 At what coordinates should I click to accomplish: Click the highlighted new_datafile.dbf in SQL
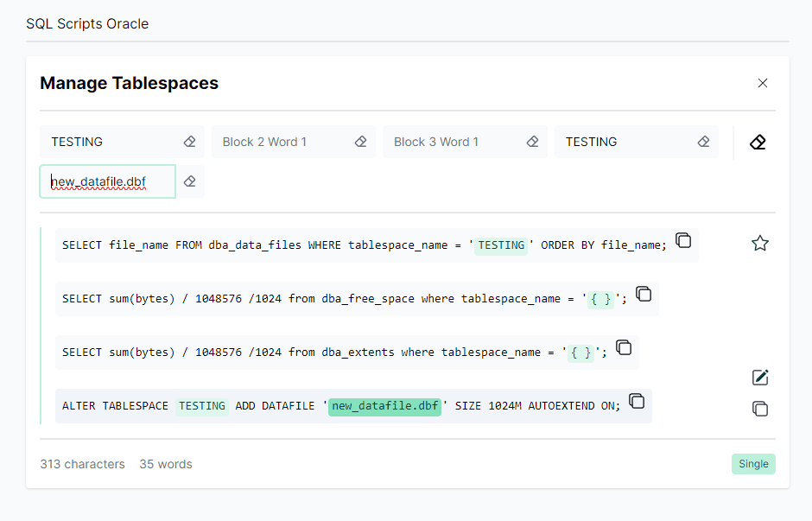tap(384, 406)
